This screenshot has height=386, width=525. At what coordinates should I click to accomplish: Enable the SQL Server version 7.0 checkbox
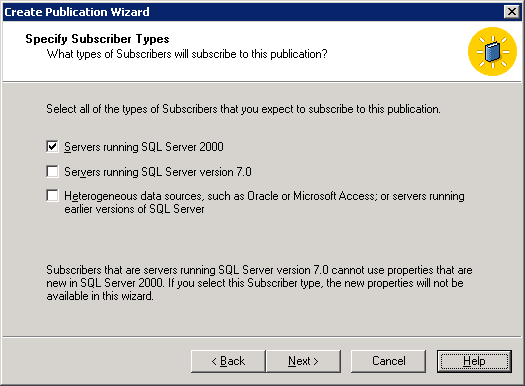[x=52, y=171]
